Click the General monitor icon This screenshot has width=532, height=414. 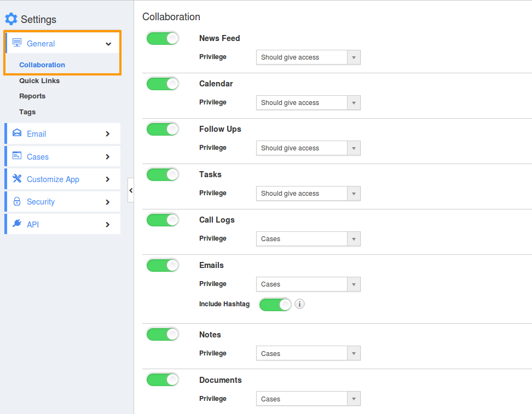[17, 43]
